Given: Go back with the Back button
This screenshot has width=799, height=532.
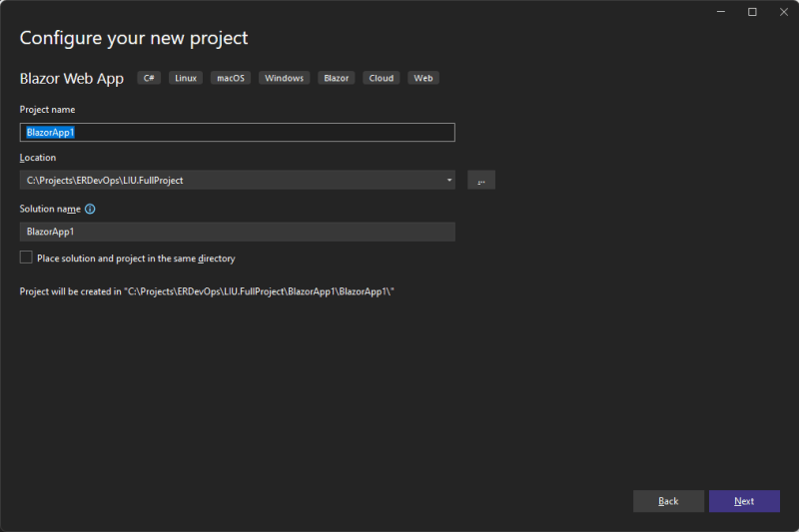Looking at the screenshot, I should coord(668,501).
